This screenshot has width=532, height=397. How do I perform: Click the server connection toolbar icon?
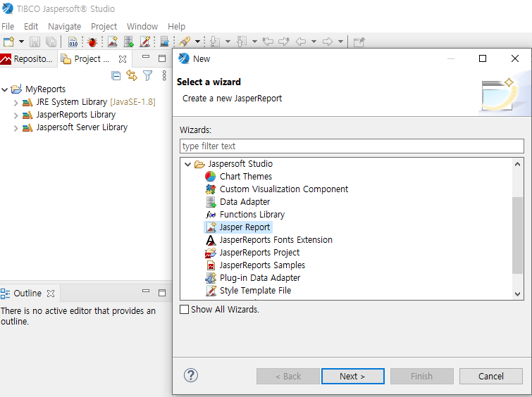pyautogui.click(x=165, y=42)
